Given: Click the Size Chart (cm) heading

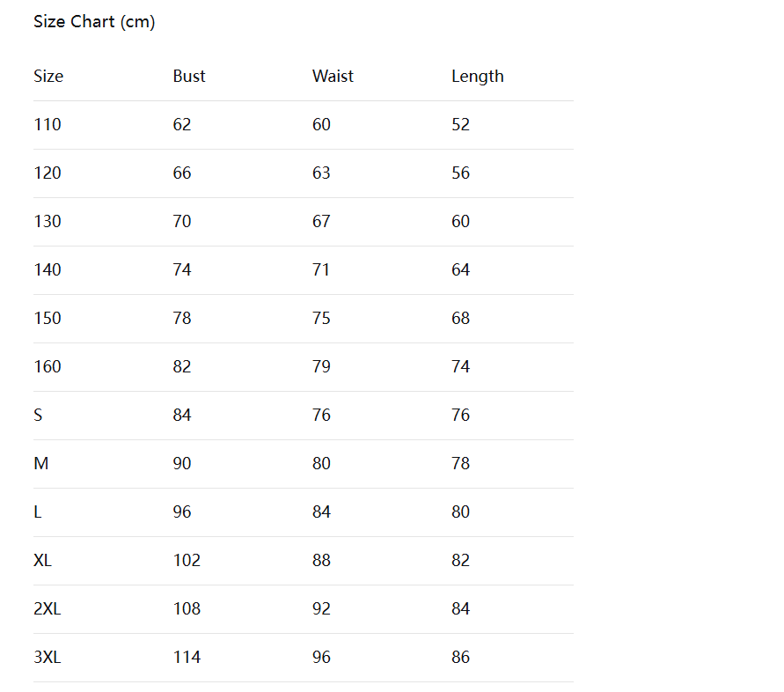Looking at the screenshot, I should pyautogui.click(x=94, y=22).
